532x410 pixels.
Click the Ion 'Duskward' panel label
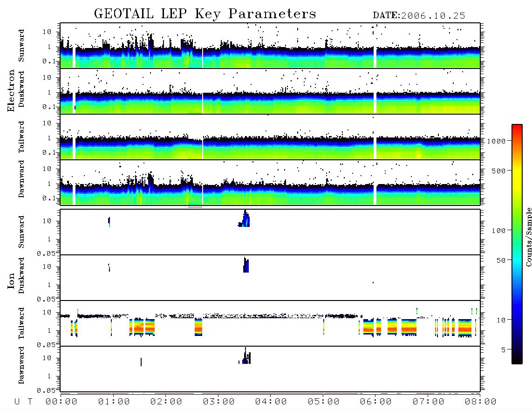[x=21, y=276]
